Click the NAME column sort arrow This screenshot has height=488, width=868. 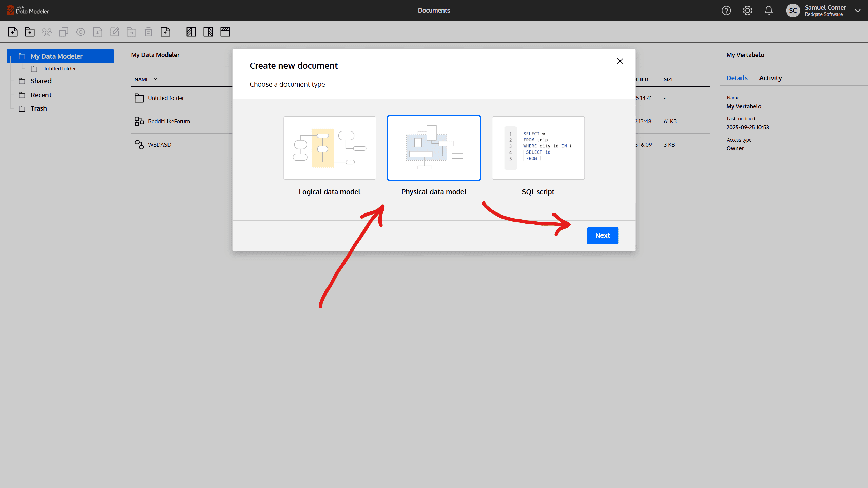tap(156, 79)
